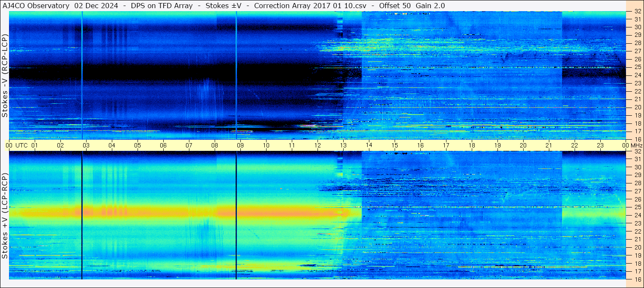Viewport: 644px width, 288px height.
Task: Click the 28 MHz label of upper panel
Action: pyautogui.click(x=637, y=43)
